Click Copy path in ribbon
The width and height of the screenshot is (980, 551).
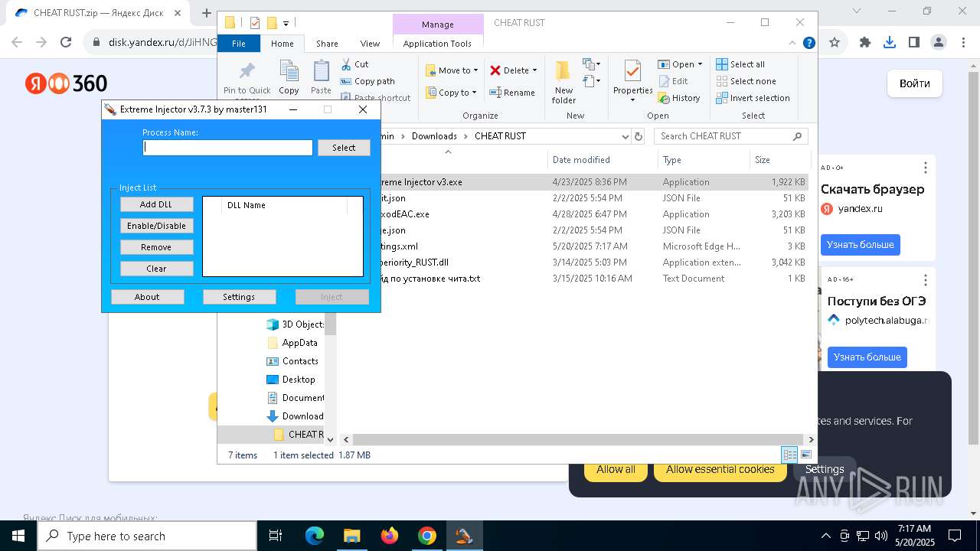pyautogui.click(x=367, y=81)
